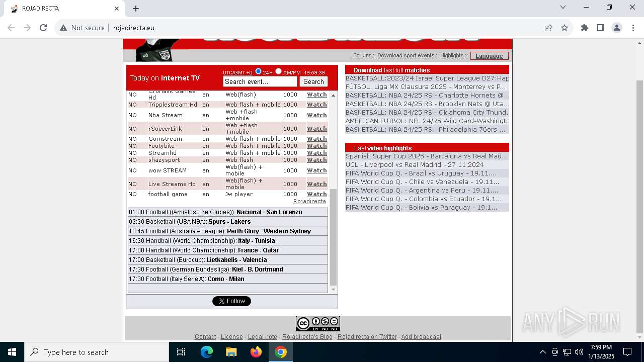Reload the page with the refresh icon
644x362 pixels.
[x=43, y=28]
